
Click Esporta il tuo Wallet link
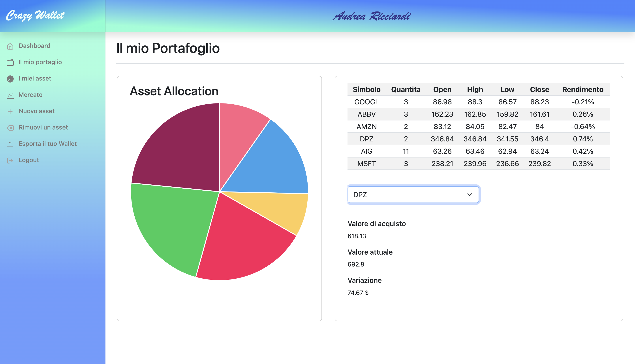[47, 144]
